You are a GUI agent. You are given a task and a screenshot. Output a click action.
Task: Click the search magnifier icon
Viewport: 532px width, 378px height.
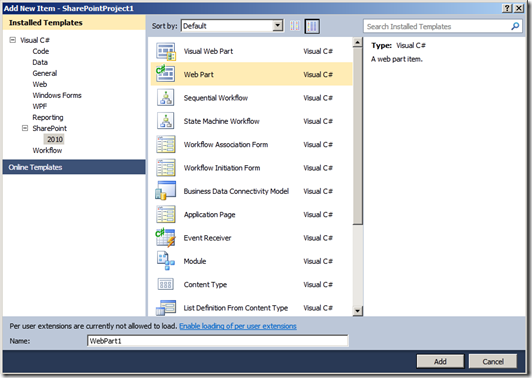[515, 26]
